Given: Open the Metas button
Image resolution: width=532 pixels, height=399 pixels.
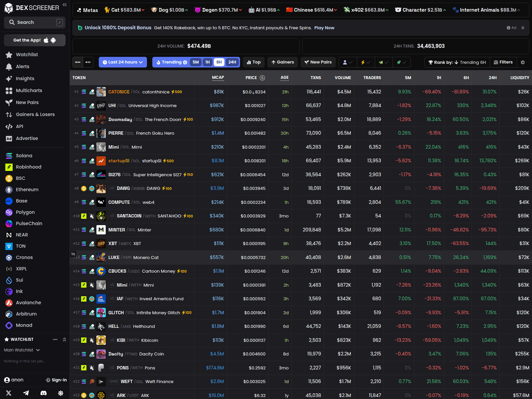Looking at the screenshot, I should tap(87, 10).
